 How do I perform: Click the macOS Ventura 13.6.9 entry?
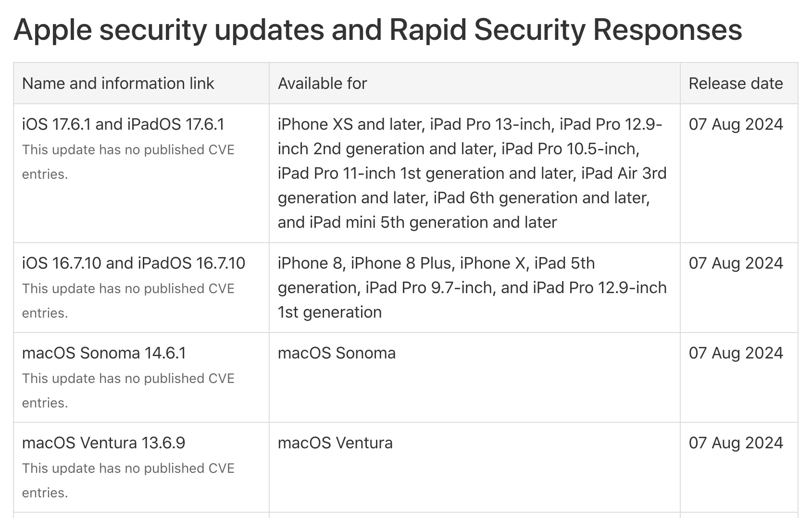103,443
